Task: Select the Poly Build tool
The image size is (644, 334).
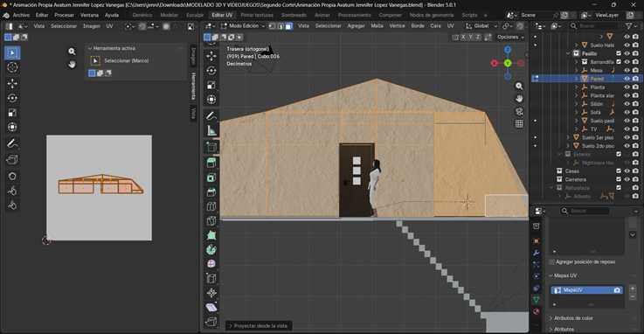Action: tap(211, 235)
